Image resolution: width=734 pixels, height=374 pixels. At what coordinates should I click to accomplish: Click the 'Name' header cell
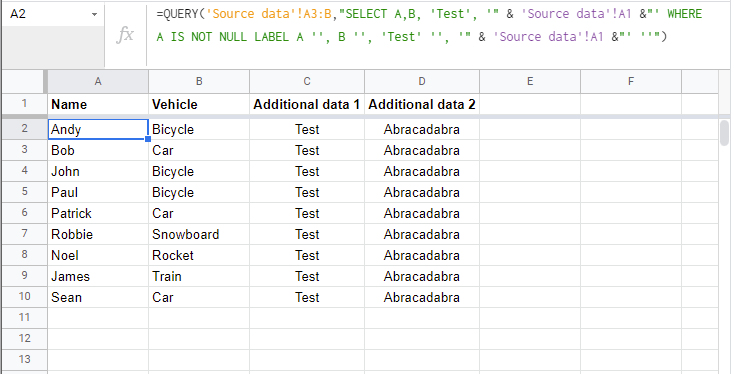click(x=98, y=104)
